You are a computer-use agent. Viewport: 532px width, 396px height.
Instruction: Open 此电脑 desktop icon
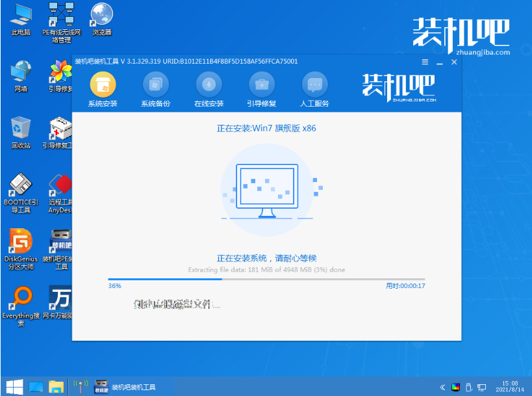coord(21,20)
